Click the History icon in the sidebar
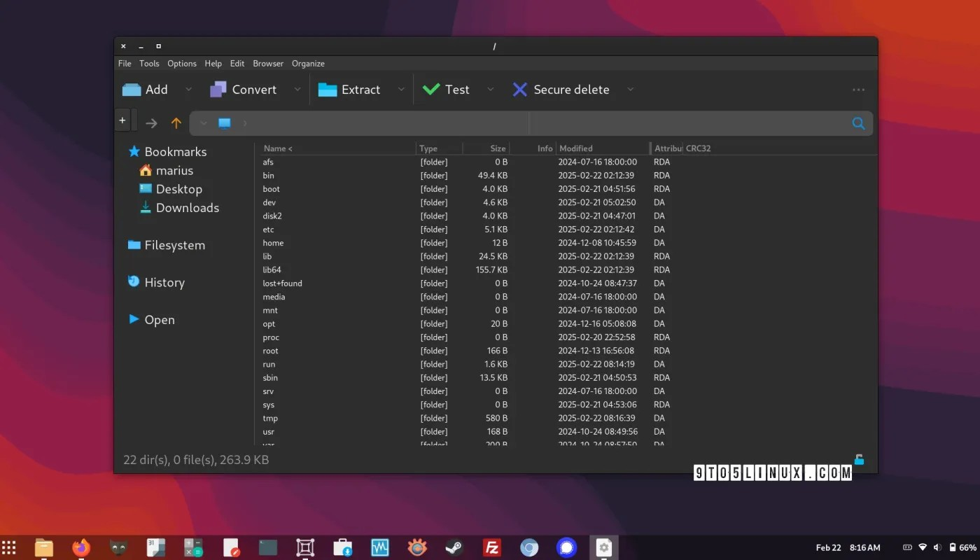 click(x=133, y=281)
